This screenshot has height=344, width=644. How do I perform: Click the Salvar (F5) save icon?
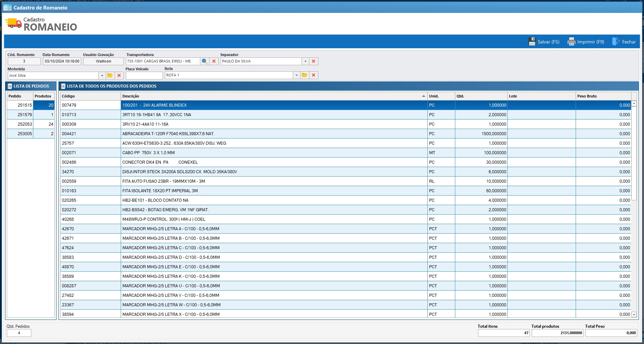(x=532, y=42)
